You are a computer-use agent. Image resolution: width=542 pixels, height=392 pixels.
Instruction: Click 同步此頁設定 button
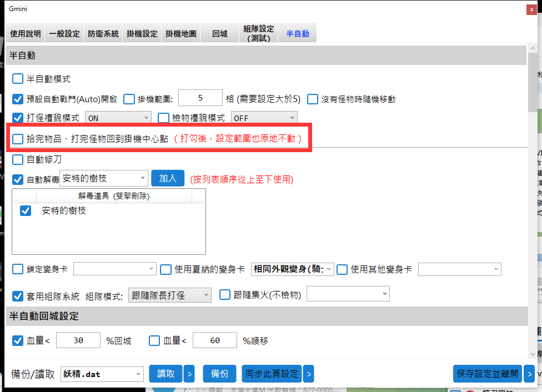click(272, 374)
